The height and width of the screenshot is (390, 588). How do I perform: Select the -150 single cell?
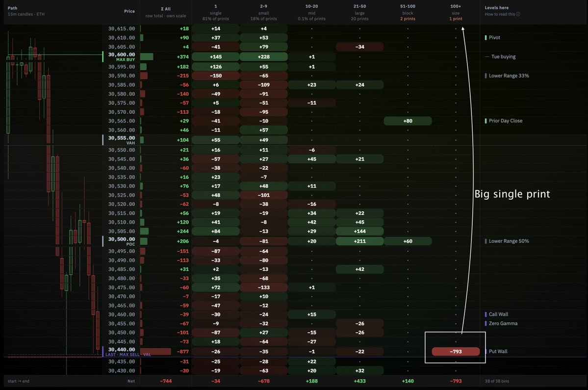[x=216, y=76]
